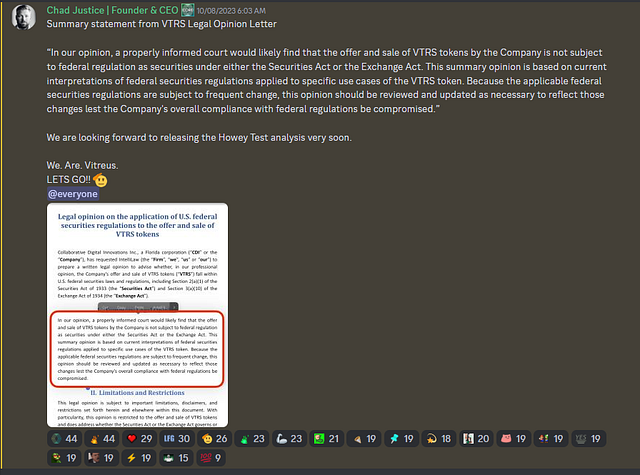640x475 pixels.
Task: Open the legal opinion image attachment
Action: 138,315
